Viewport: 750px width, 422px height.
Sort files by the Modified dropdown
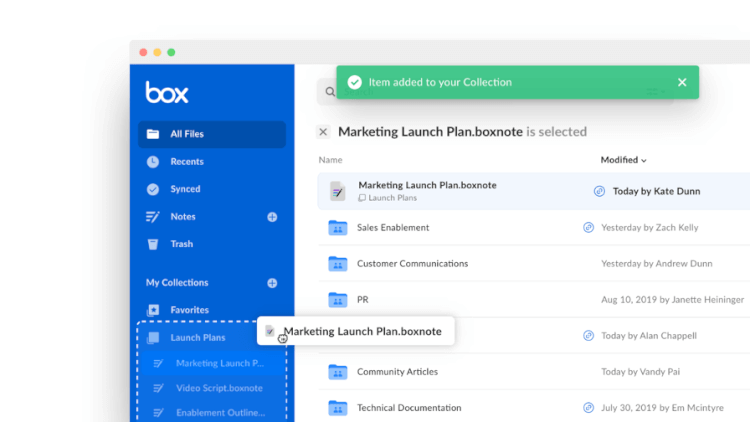coord(623,160)
